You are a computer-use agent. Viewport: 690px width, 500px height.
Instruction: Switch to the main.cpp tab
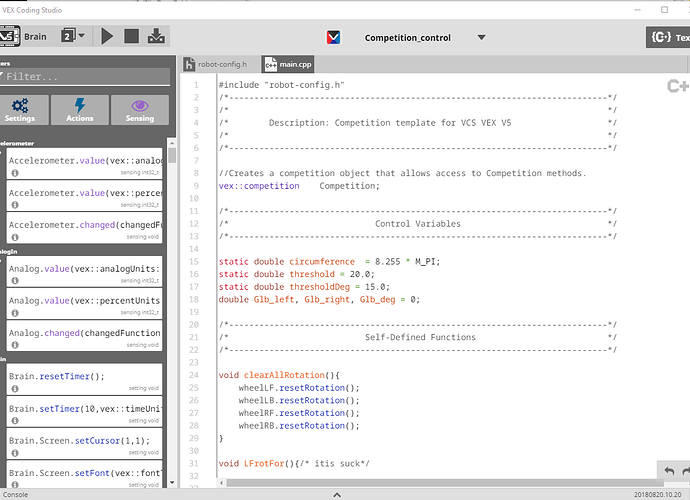click(288, 64)
